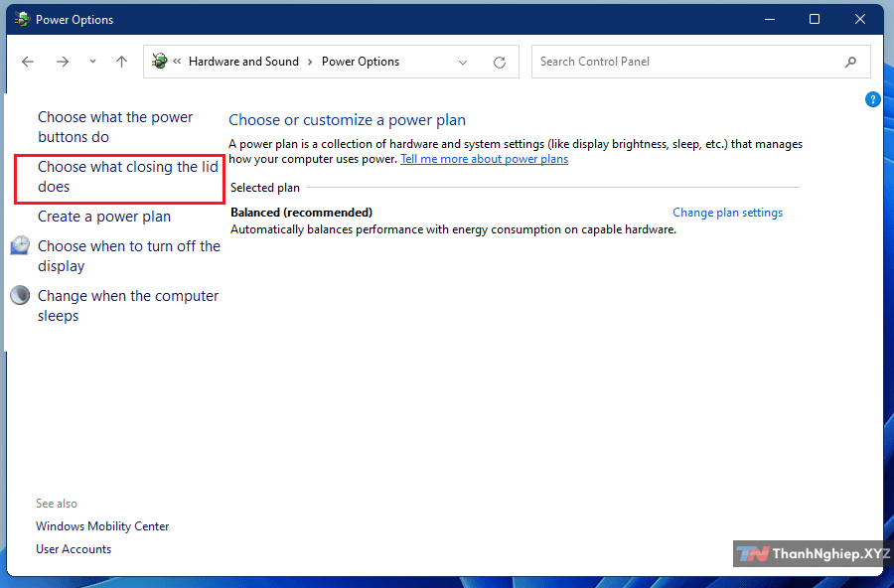This screenshot has width=894, height=588.
Task: Refresh the Power Options page
Action: (x=500, y=63)
